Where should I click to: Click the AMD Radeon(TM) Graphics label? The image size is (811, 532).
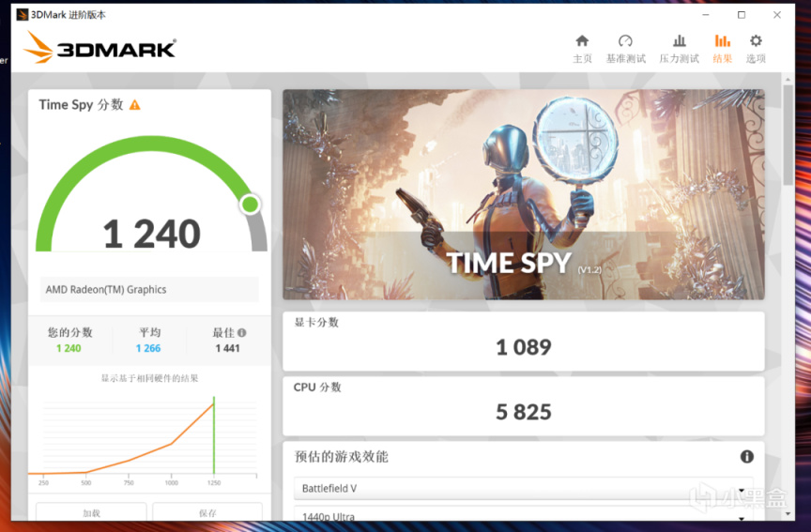coord(105,290)
